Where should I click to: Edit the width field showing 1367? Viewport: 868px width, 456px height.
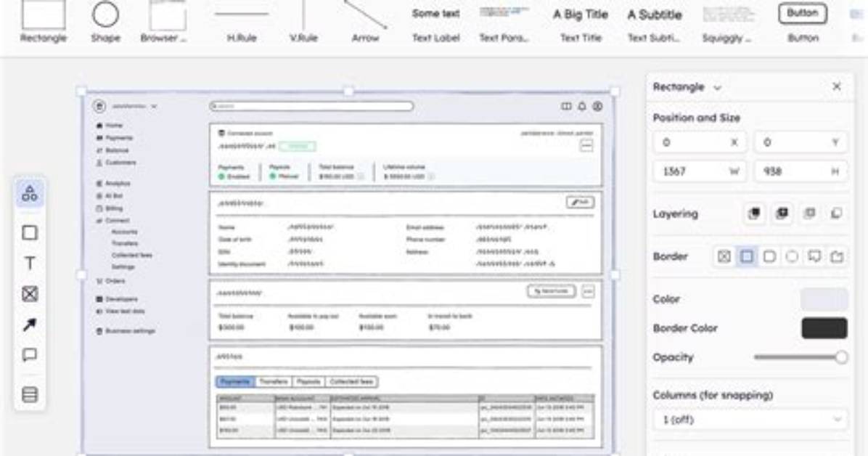[x=700, y=171]
